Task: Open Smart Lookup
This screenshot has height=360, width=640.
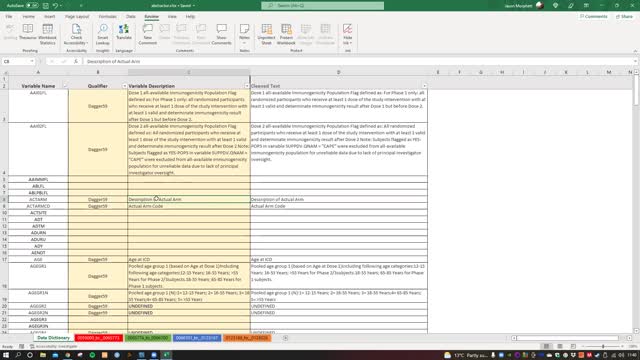Action: click(x=102, y=34)
